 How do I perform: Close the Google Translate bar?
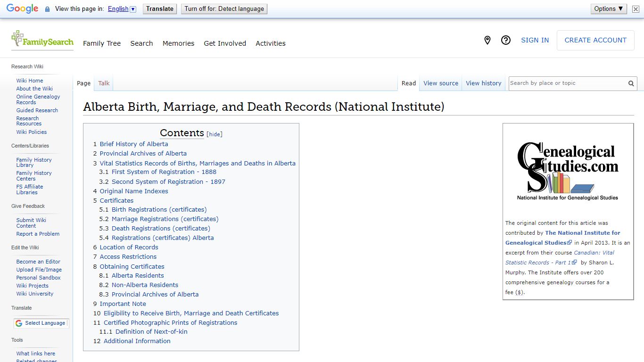coord(636,9)
